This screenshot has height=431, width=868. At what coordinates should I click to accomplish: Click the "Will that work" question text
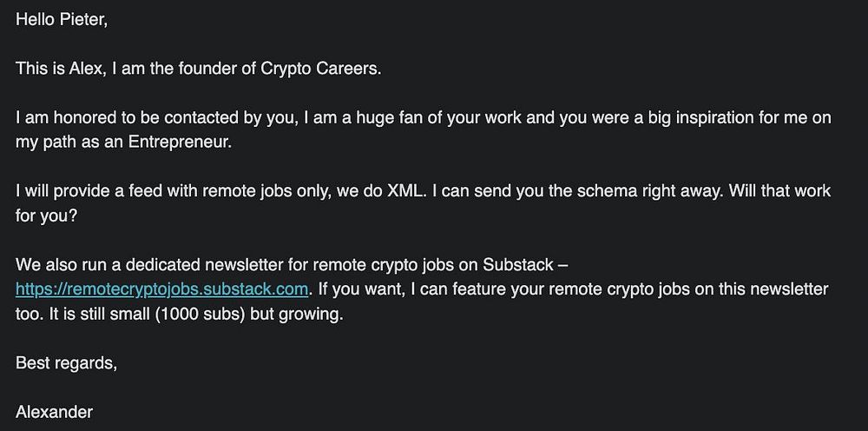coord(765,191)
